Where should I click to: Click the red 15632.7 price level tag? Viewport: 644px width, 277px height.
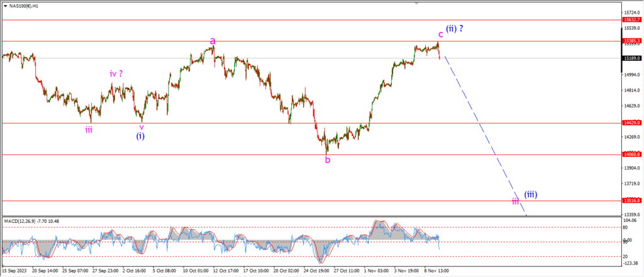[x=631, y=20]
